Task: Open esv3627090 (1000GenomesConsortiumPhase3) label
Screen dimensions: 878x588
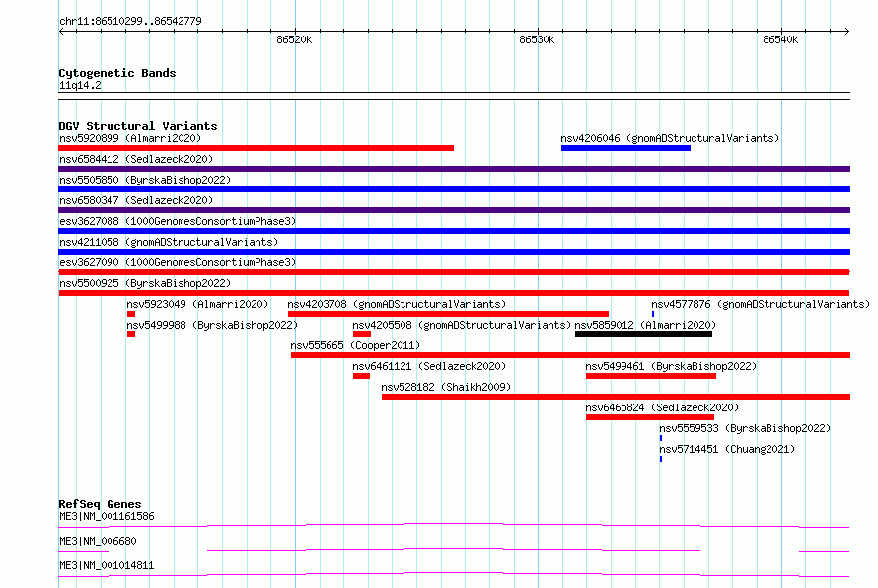Action: (x=178, y=262)
